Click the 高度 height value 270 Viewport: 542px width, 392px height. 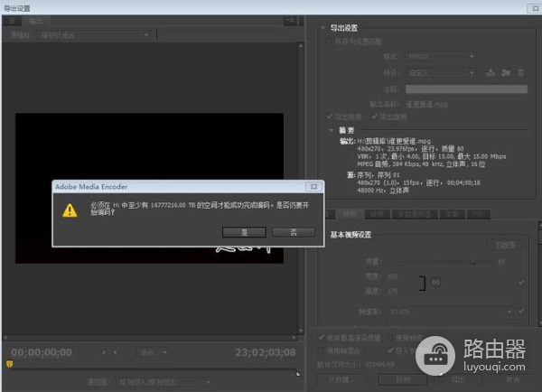tap(393, 291)
